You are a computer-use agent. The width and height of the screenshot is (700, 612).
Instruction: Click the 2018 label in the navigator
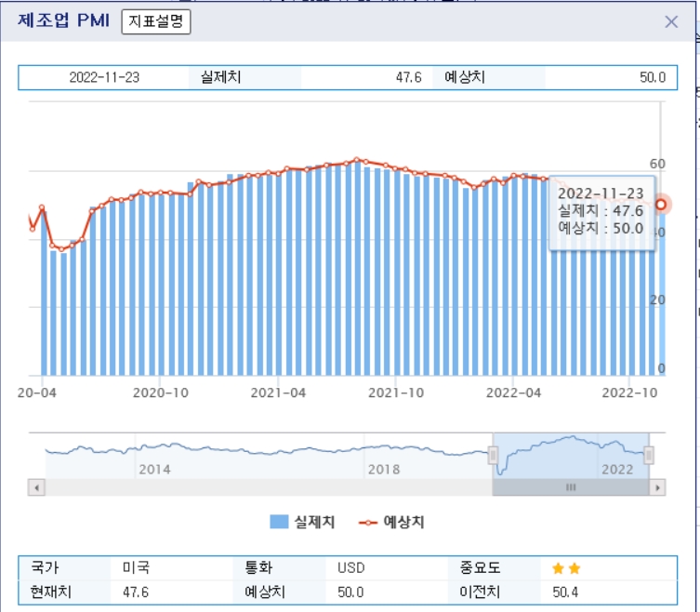click(x=384, y=470)
